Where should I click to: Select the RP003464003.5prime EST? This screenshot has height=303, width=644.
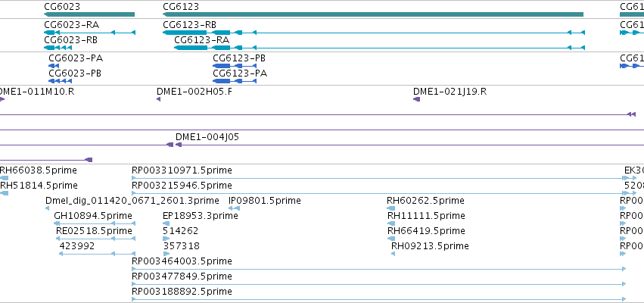point(378,269)
